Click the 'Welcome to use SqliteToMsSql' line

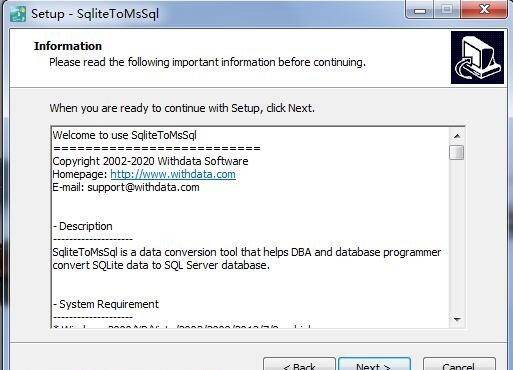(124, 135)
